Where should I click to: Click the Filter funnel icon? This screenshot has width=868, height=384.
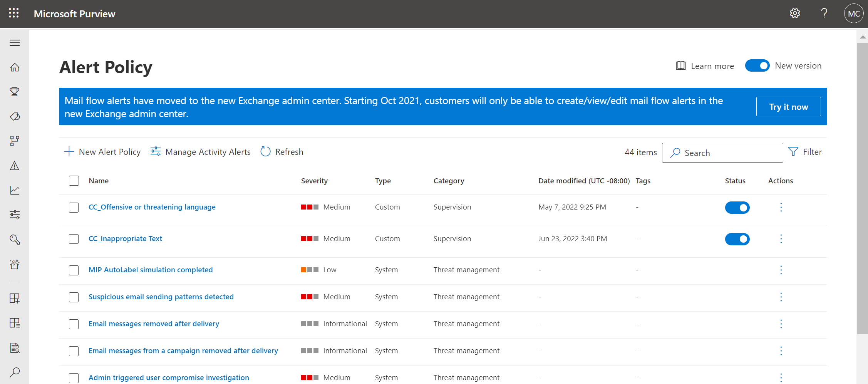point(793,152)
